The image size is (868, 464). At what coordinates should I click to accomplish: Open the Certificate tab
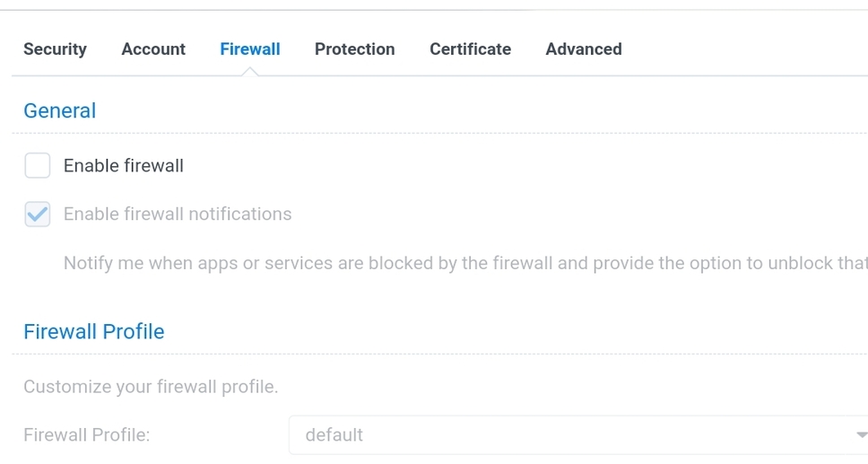(x=470, y=49)
